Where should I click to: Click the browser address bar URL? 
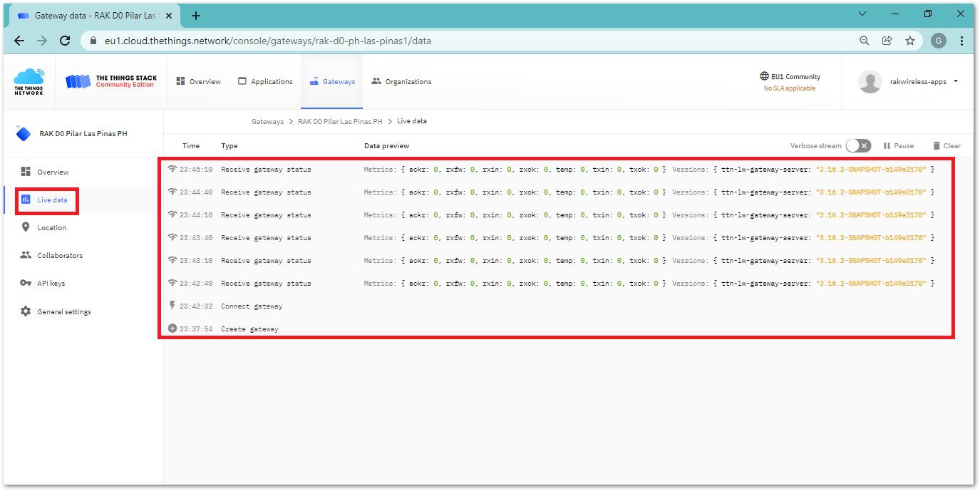pyautogui.click(x=267, y=41)
